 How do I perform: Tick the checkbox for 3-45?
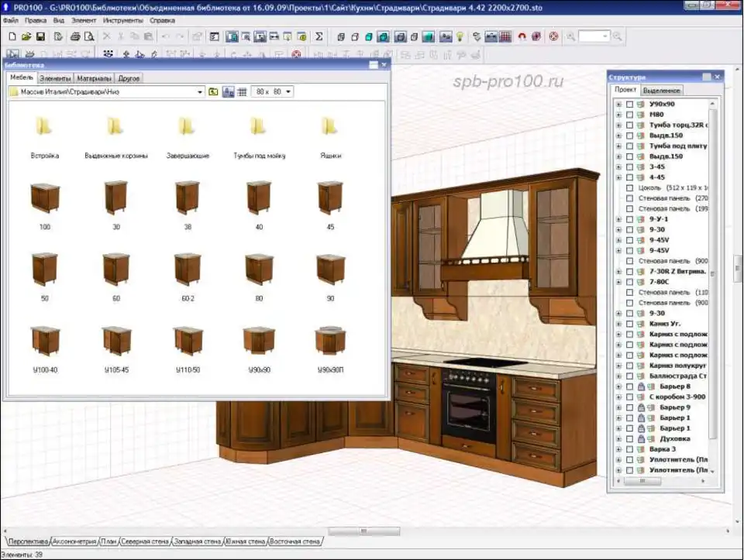click(x=629, y=167)
